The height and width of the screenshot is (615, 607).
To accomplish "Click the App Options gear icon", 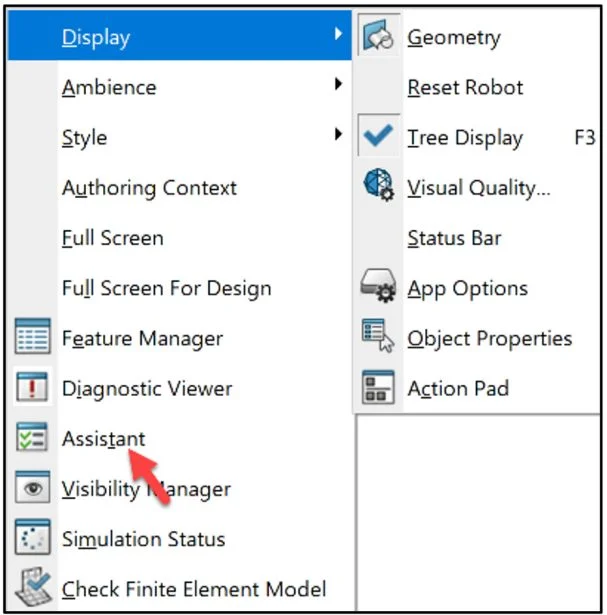I will [x=377, y=288].
